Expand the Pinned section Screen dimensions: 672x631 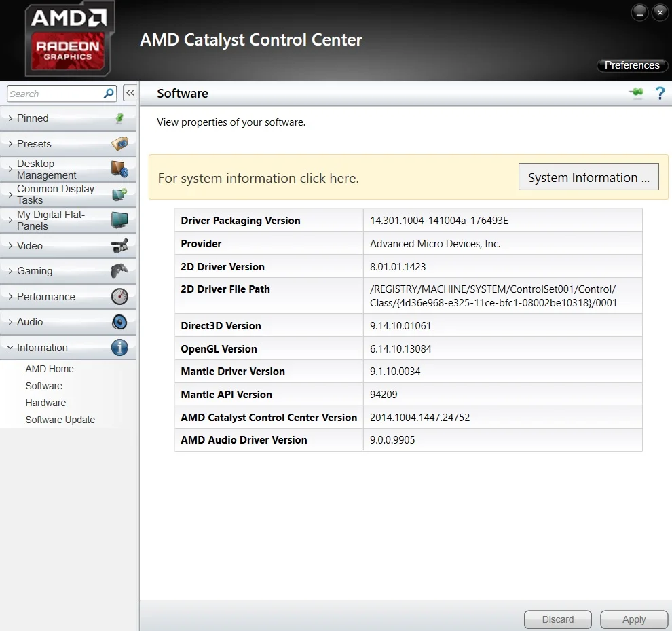pyautogui.click(x=68, y=118)
